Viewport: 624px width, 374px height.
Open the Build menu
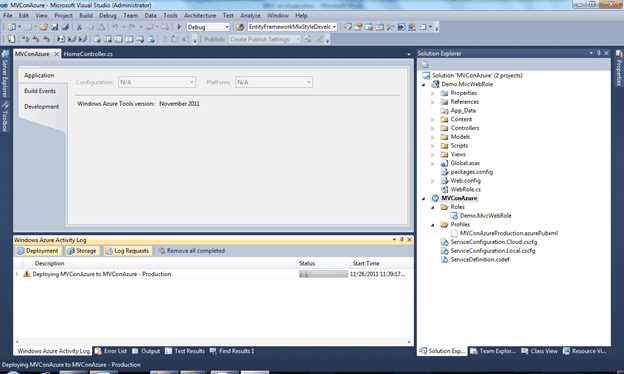pos(86,15)
